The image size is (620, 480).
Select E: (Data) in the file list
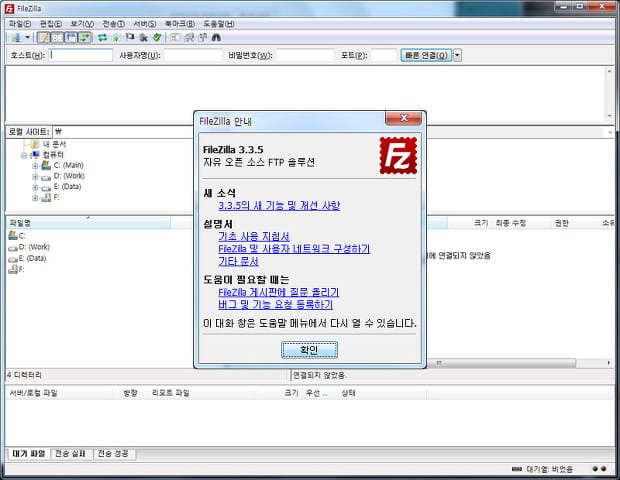coord(27,259)
